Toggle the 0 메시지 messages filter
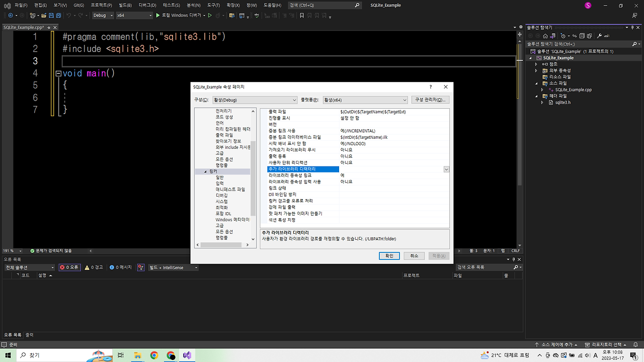Screen dimensions: 644x362 coord(121,267)
